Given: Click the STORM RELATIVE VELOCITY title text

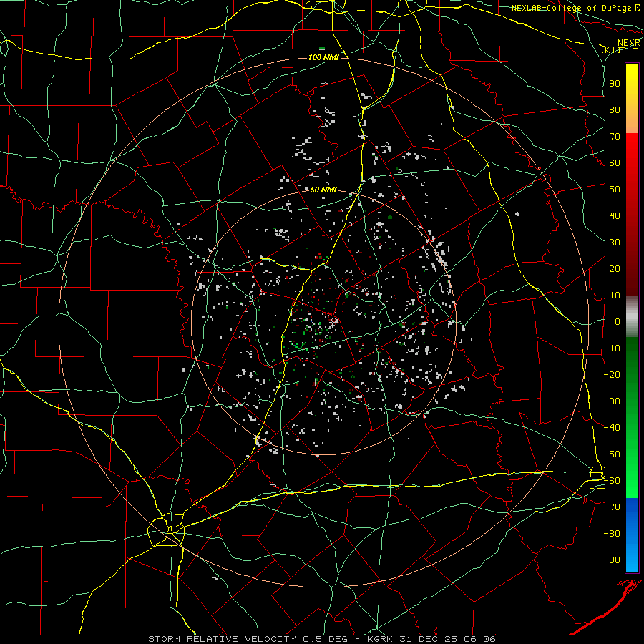Looking at the screenshot, I should [x=222, y=639].
